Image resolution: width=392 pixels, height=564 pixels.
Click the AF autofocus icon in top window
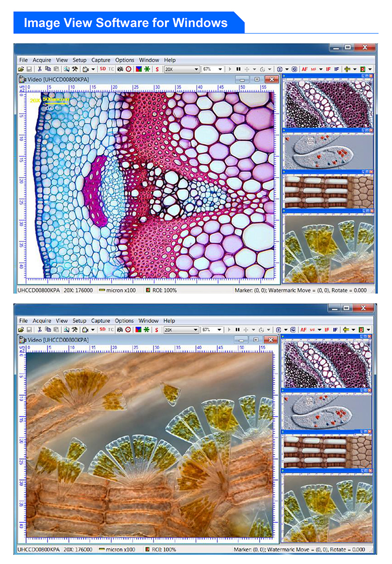[304, 70]
